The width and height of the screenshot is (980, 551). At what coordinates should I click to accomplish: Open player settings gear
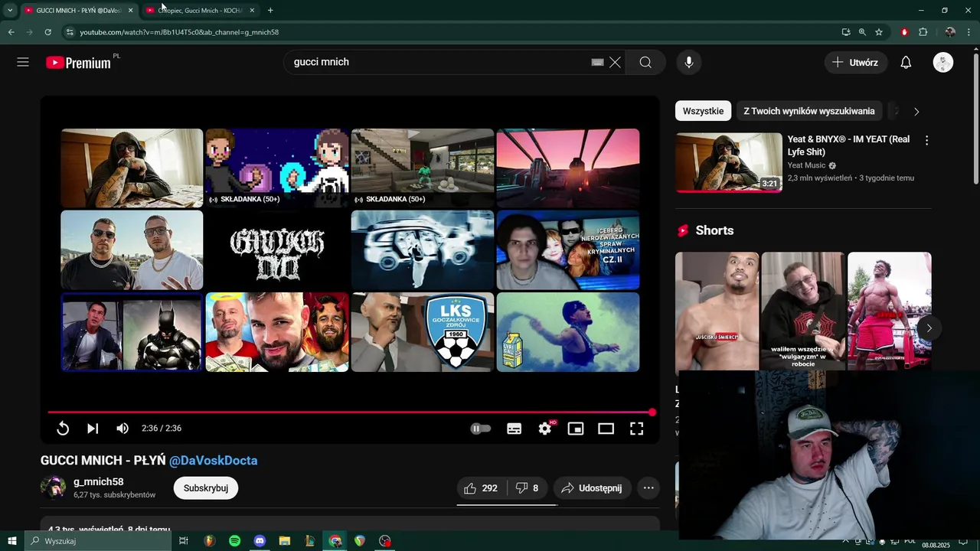click(545, 429)
